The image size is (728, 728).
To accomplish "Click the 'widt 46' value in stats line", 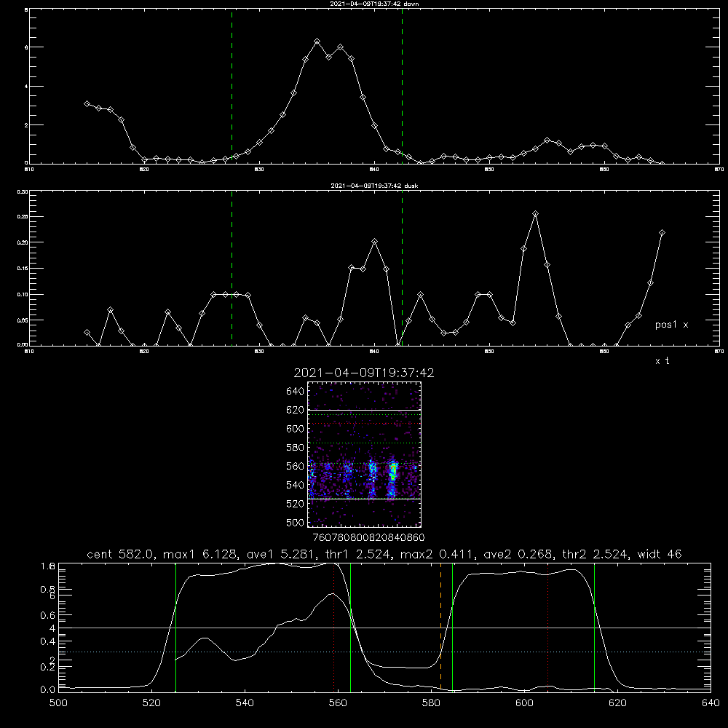I will [x=660, y=554].
